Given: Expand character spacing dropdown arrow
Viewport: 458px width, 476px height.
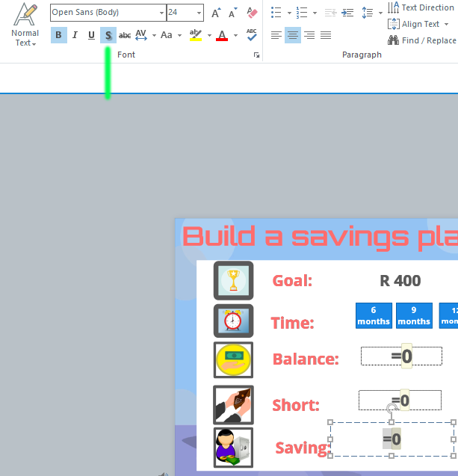Looking at the screenshot, I should point(154,36).
